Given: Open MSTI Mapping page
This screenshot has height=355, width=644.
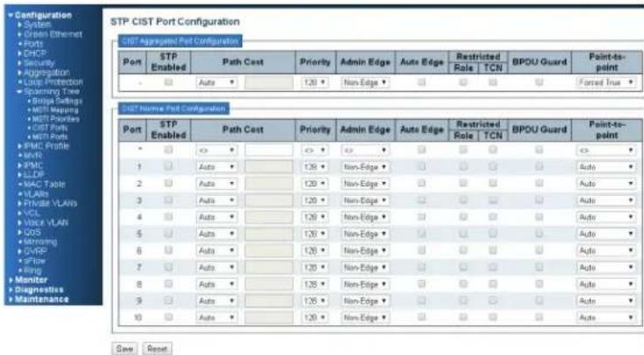Looking at the screenshot, I should tap(53, 109).
